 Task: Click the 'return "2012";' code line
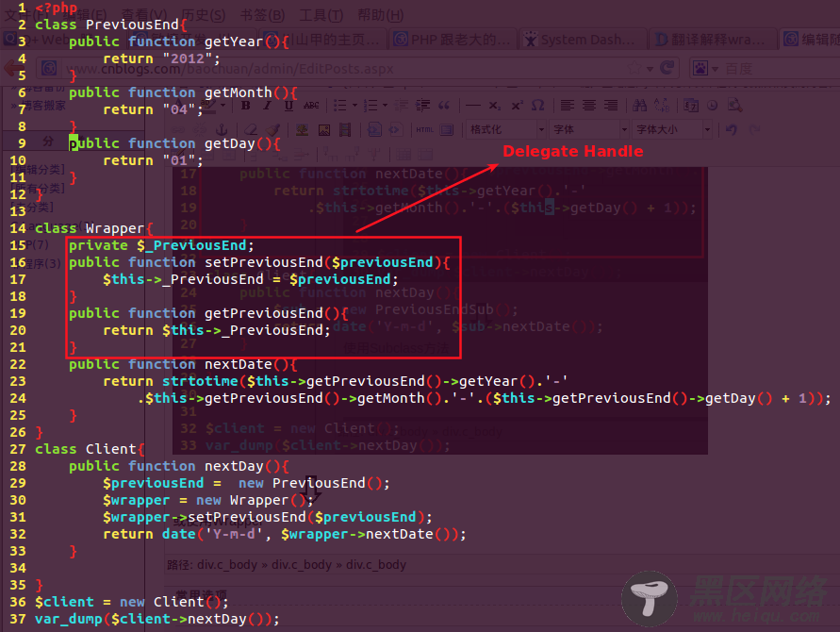pos(161,58)
